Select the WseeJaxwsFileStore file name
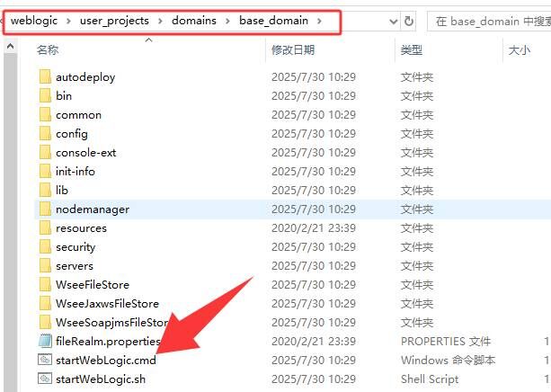This screenshot has height=392, width=551. 107,304
